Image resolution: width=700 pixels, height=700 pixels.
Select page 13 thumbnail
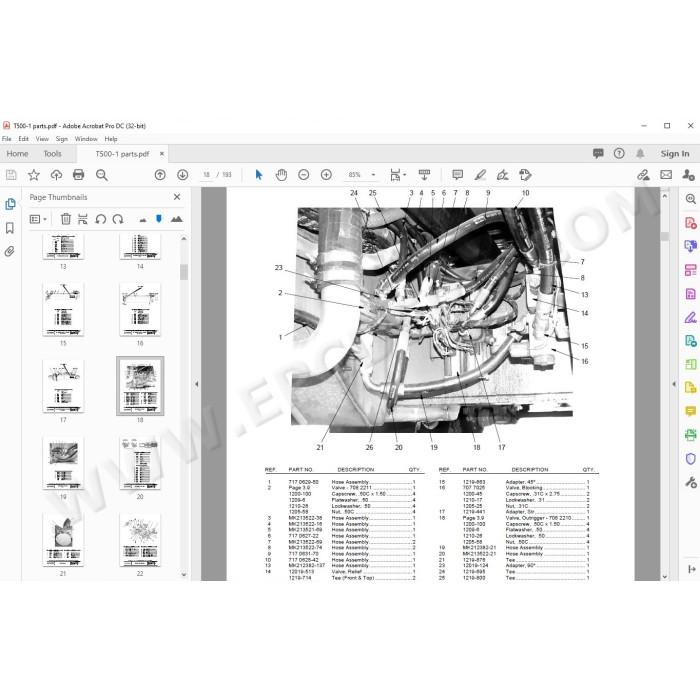(x=63, y=246)
